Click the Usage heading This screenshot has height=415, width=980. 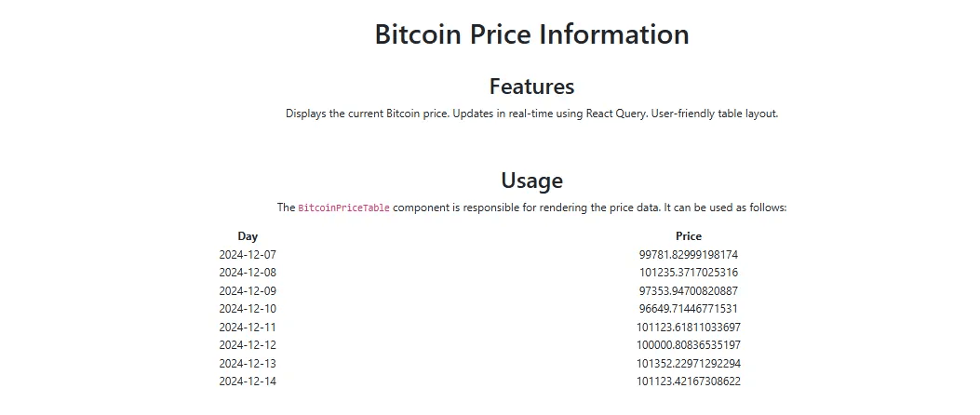[531, 180]
